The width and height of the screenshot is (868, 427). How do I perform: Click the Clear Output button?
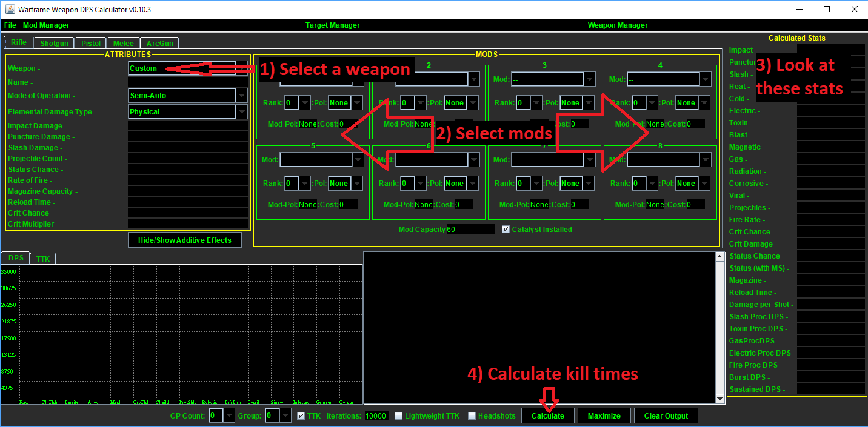[666, 416]
